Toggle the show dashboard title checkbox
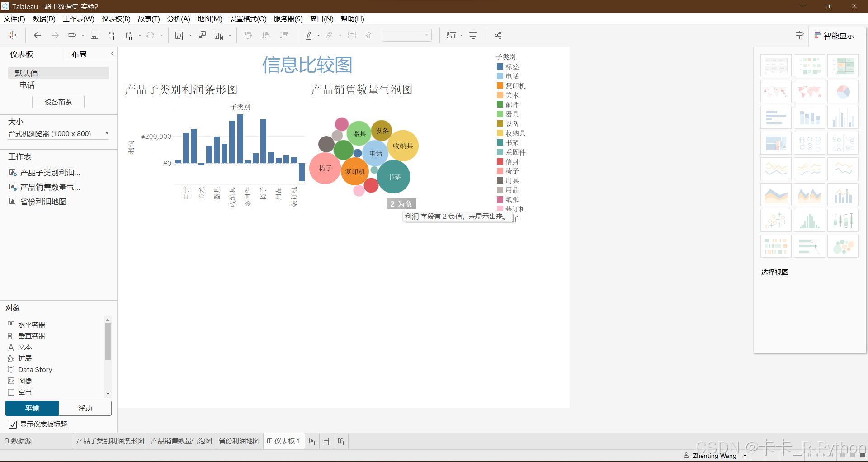 tap(13, 424)
